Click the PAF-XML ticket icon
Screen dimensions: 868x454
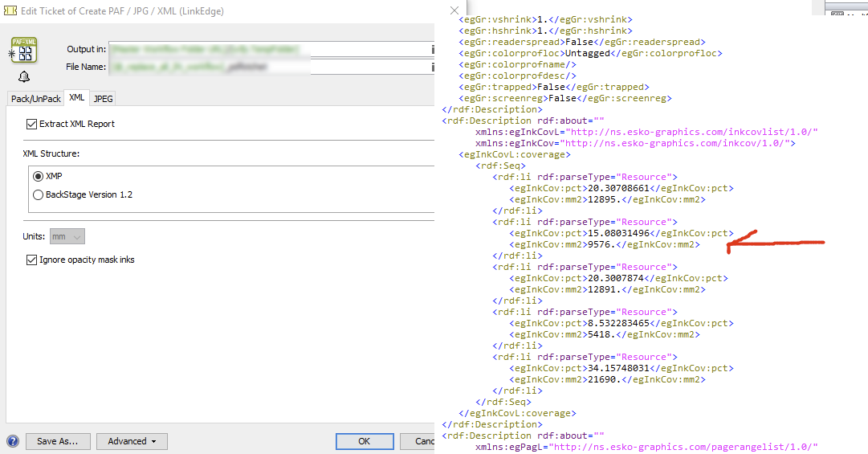[24, 49]
